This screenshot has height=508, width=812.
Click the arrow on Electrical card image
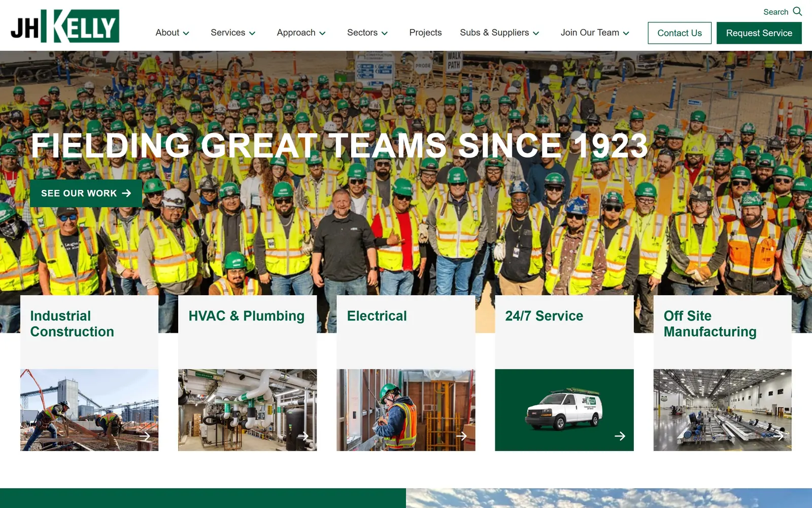click(x=461, y=436)
